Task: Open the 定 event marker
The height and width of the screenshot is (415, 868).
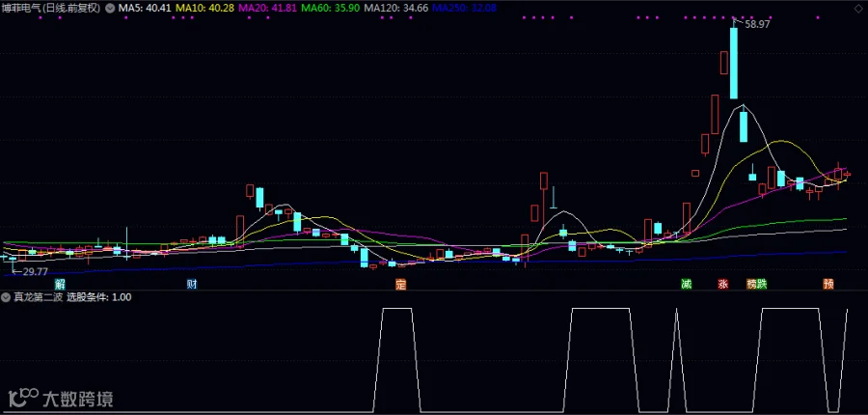Action: click(401, 285)
